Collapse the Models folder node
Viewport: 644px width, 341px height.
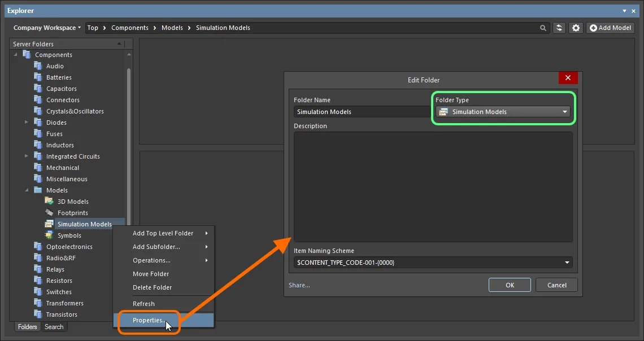[x=27, y=190]
